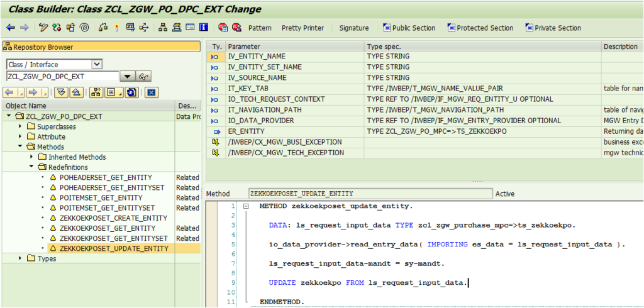Select ZEKKOEKPOSET_GET_ENTITY method
Image resolution: width=644 pixels, height=308 pixels.
[x=108, y=228]
